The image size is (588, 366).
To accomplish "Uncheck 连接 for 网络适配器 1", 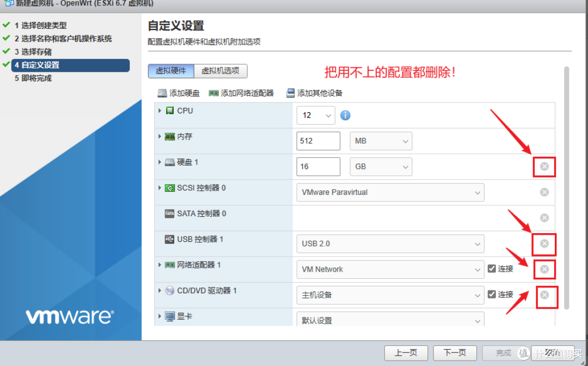I will coord(492,269).
